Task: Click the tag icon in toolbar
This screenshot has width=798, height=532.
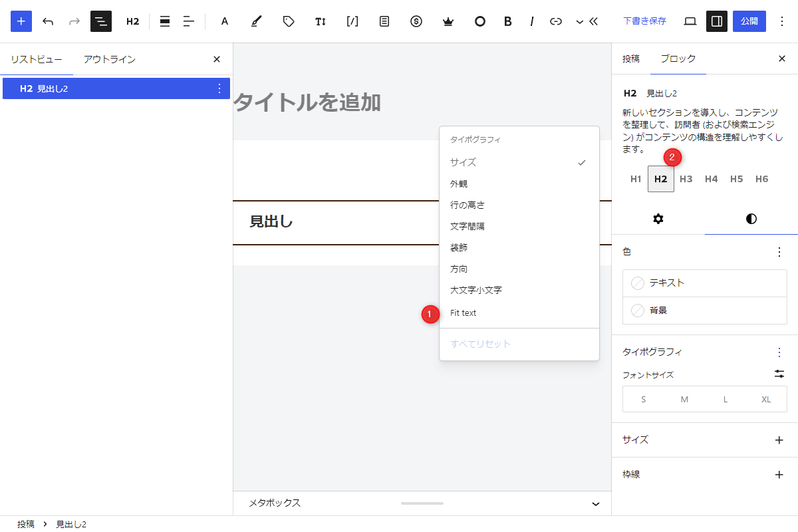Action: (x=289, y=21)
